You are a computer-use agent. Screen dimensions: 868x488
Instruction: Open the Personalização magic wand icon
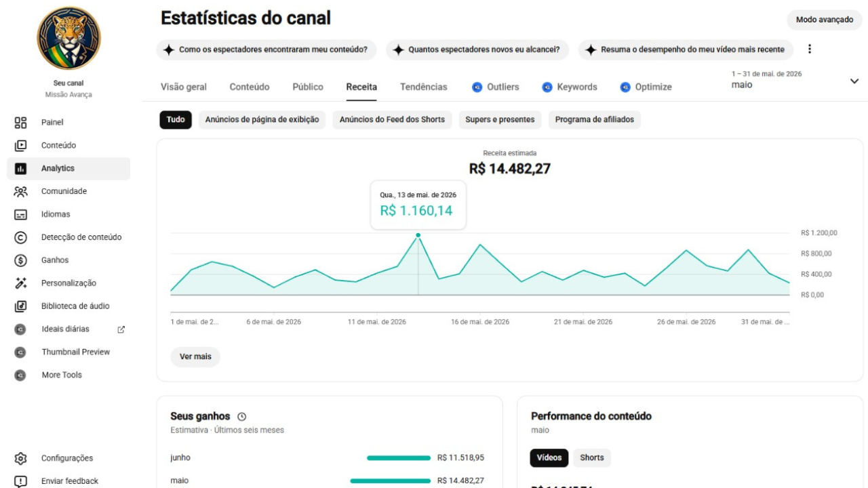point(20,283)
